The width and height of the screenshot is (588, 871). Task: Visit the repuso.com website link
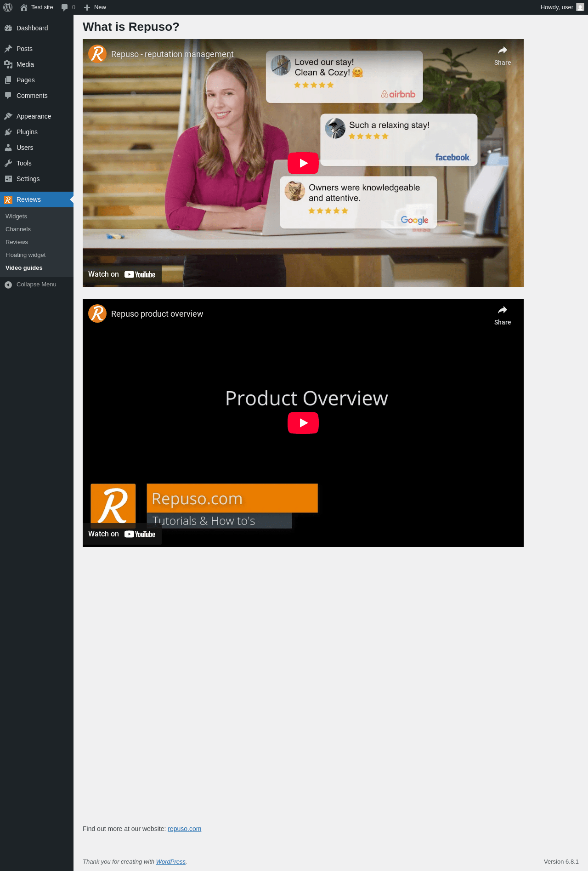tap(184, 829)
